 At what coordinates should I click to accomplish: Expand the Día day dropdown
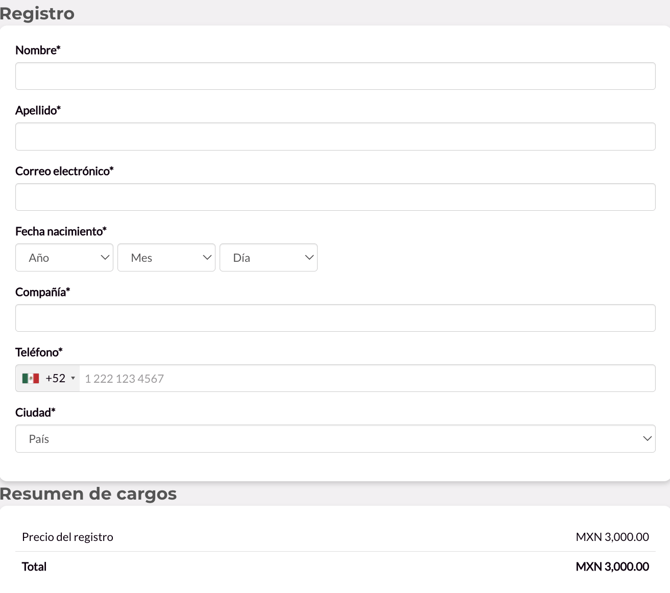coord(268,258)
